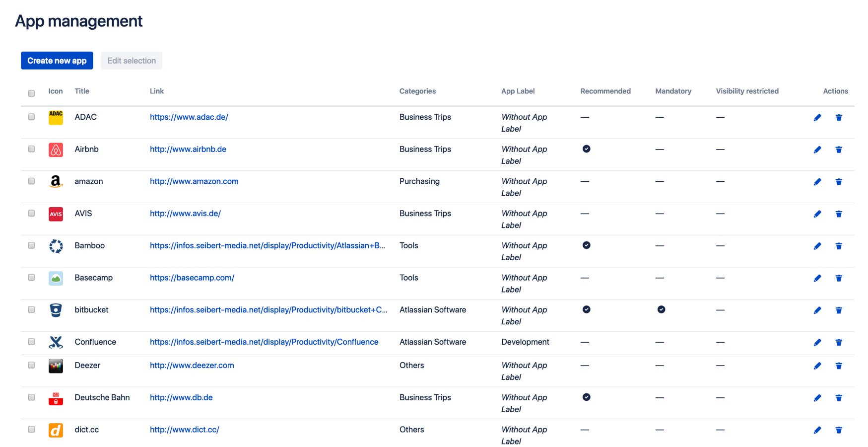Edit the dict.cc app
The image size is (868, 447).
click(817, 430)
